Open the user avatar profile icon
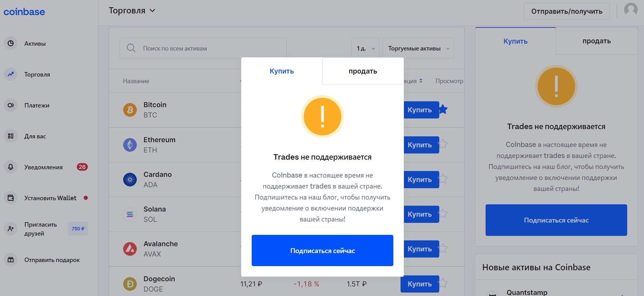 [x=631, y=10]
